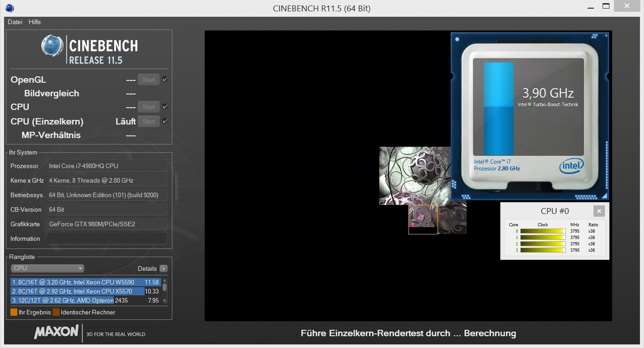Click the Identischer Rechner legend label
This screenshot has width=644, height=348.
tap(88, 312)
